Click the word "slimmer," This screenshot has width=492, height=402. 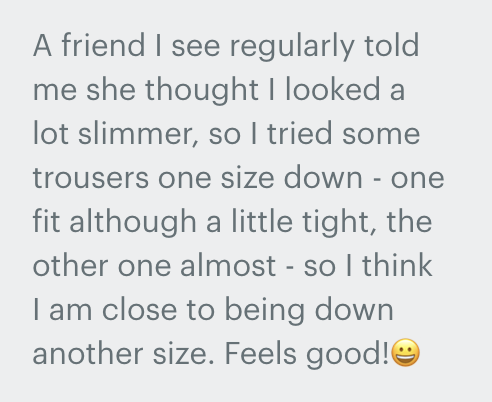139,134
